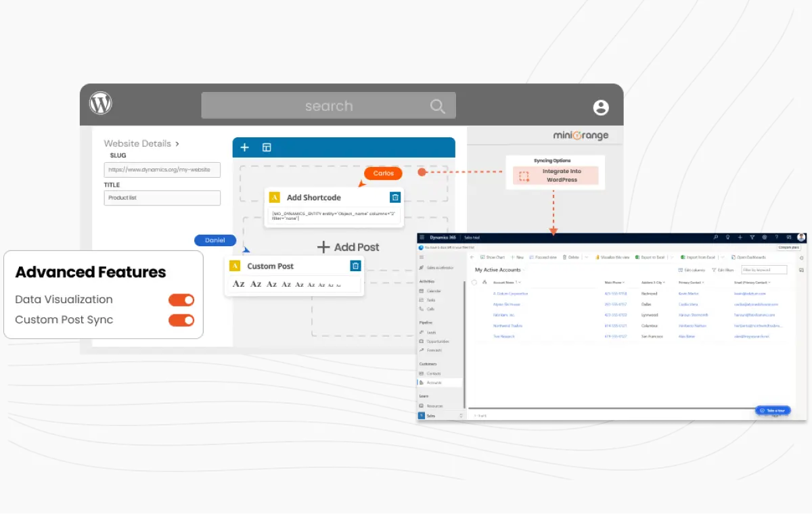This screenshot has height=514, width=812.
Task: Open Dynamics 365 hamburger app menu
Action: point(422,237)
